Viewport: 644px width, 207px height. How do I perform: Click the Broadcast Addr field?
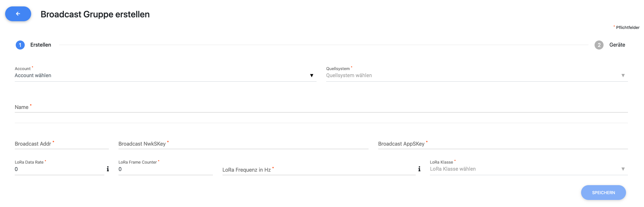tap(62, 144)
